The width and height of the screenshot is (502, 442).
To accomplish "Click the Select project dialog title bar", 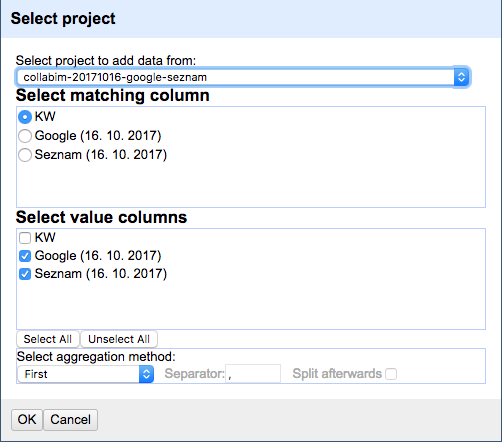I will click(x=251, y=19).
